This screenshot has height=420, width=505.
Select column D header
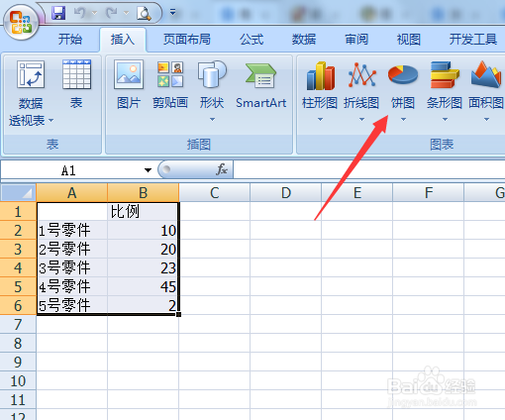[286, 192]
